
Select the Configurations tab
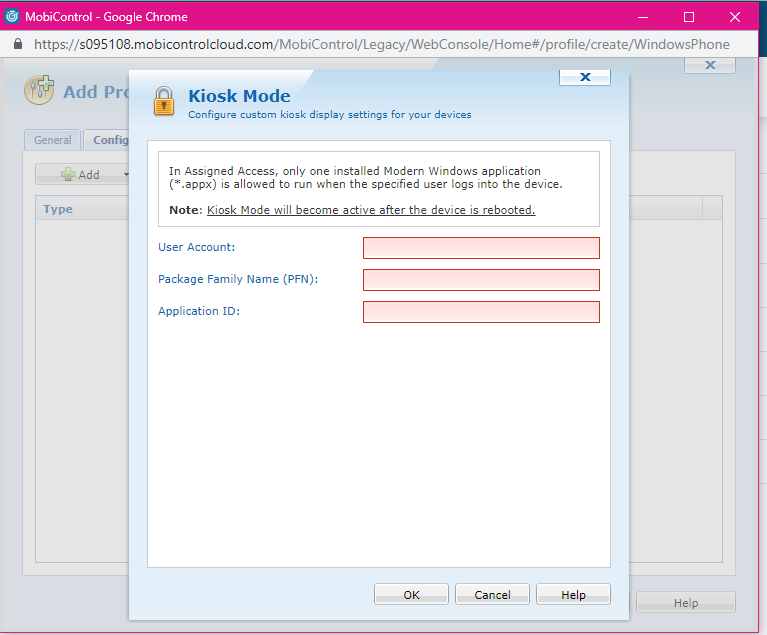tap(108, 140)
